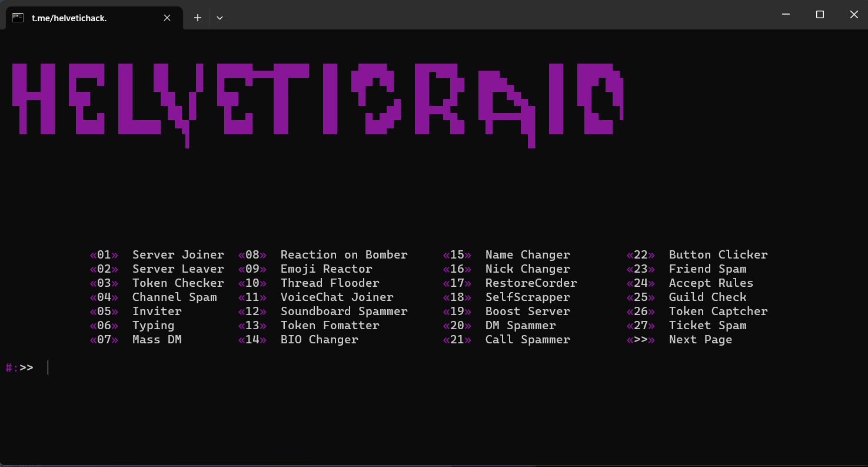The height and width of the screenshot is (467, 868).
Task: Click the "RestoreCorder" entry
Action: coord(531,283)
